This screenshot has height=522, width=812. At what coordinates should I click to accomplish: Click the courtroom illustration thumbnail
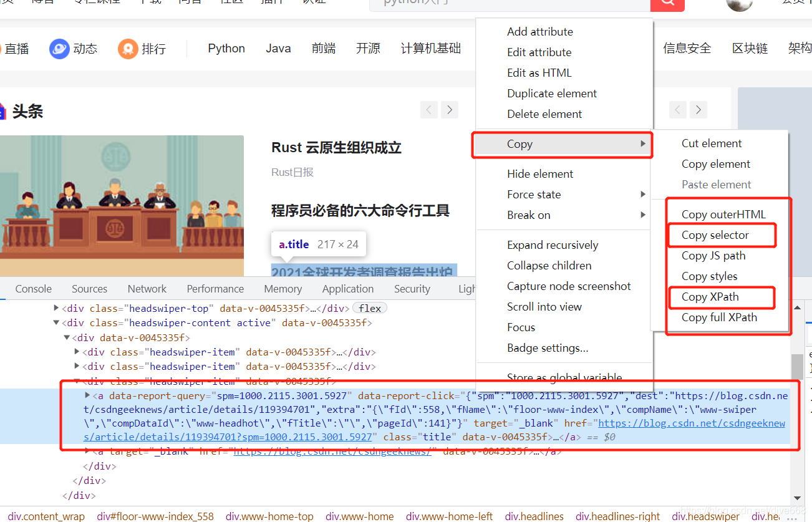tap(122, 206)
